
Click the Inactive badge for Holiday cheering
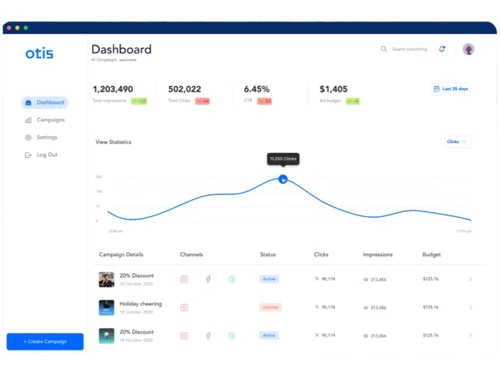point(270,307)
